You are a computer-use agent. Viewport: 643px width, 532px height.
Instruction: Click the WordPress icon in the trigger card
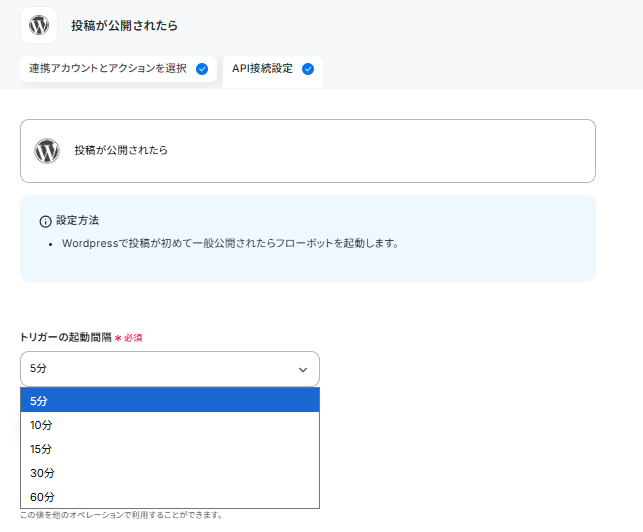[47, 151]
